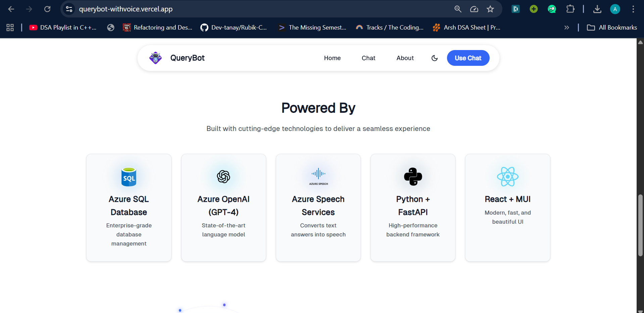Click the Azure Speech waveform icon
This screenshot has height=313, width=644.
click(318, 177)
